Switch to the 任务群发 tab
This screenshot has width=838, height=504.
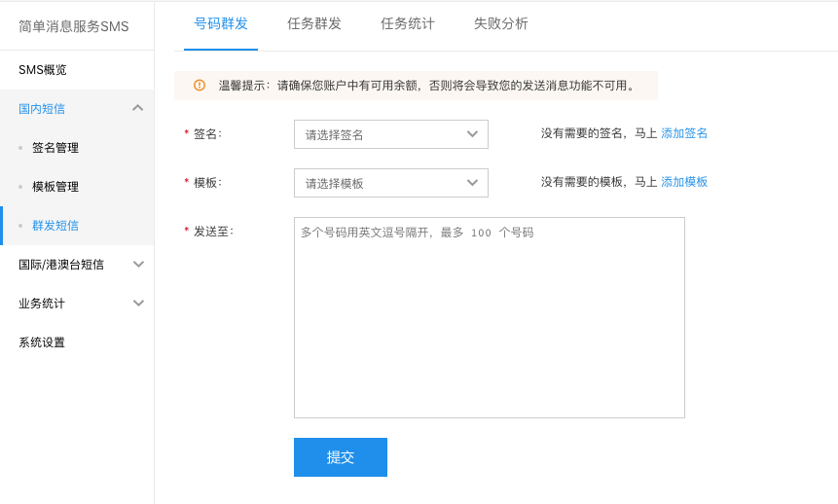point(314,23)
